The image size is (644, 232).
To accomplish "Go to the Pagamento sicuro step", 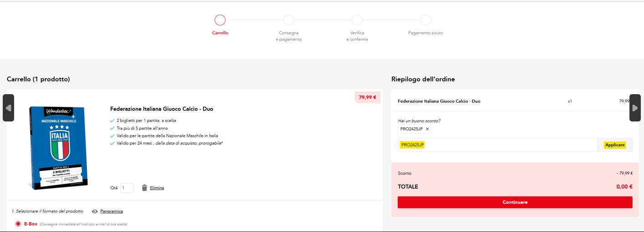I will point(426,20).
